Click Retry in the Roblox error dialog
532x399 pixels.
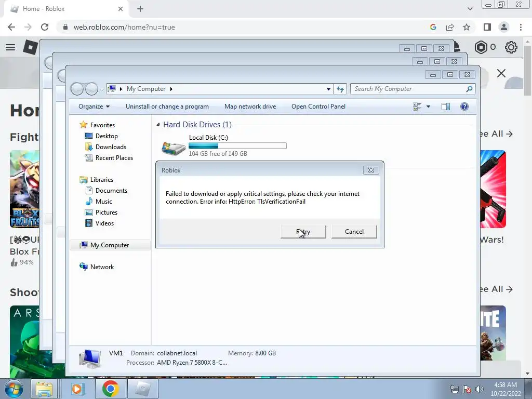(x=303, y=232)
